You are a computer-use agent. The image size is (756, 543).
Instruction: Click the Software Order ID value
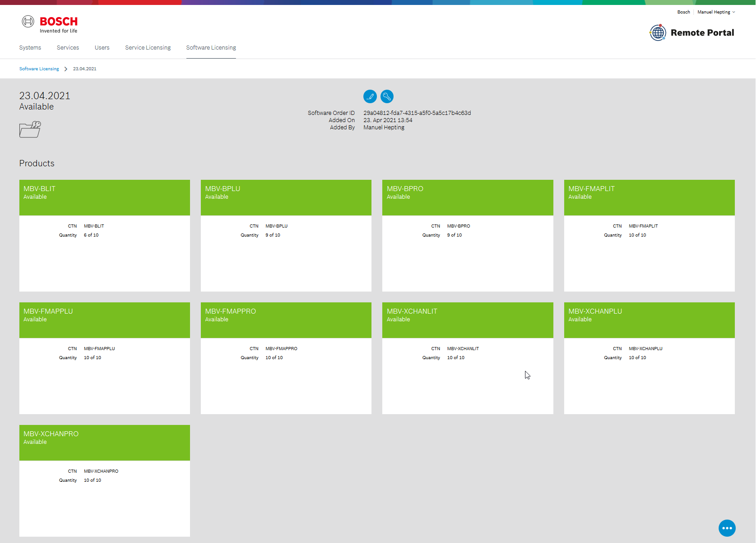[417, 113]
